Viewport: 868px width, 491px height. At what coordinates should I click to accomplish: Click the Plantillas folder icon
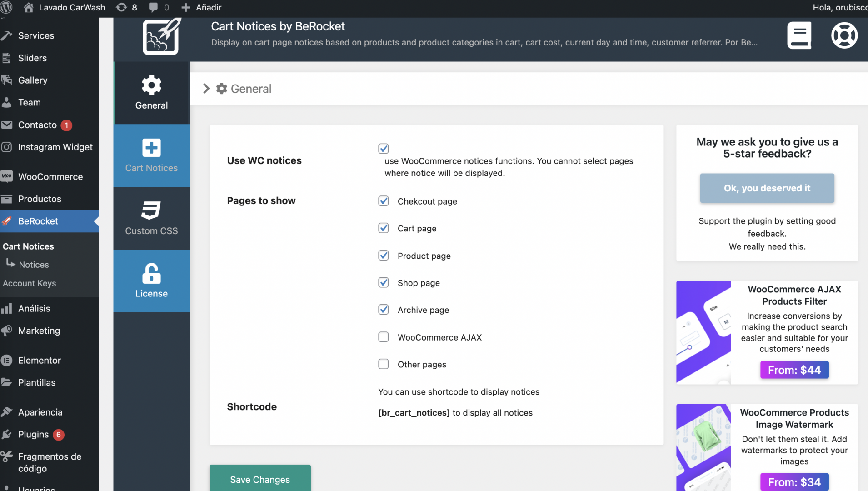click(x=6, y=382)
